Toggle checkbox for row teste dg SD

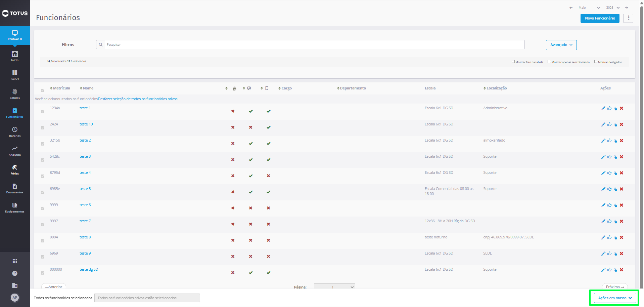43,273
